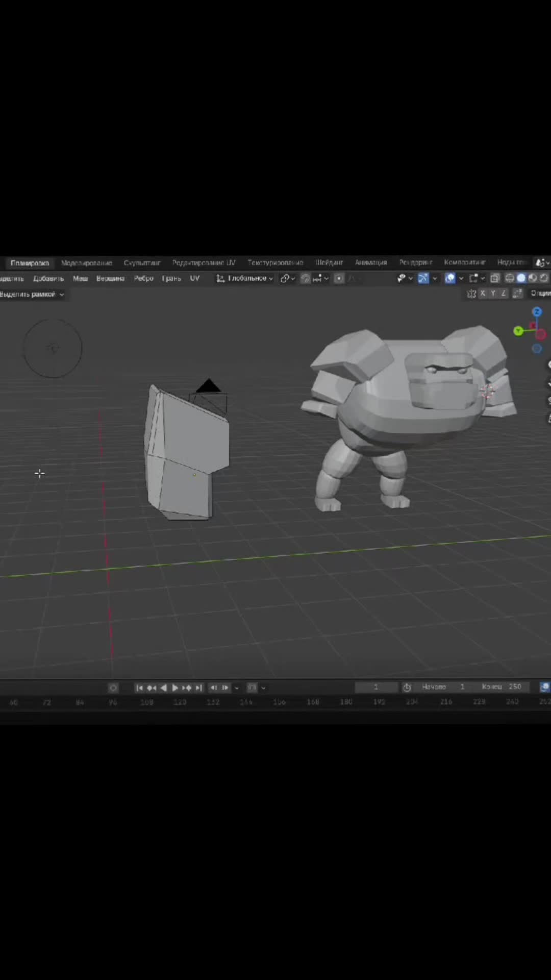Click the negative Z axis gizmo circle
This screenshot has width=551, height=980.
[537, 349]
